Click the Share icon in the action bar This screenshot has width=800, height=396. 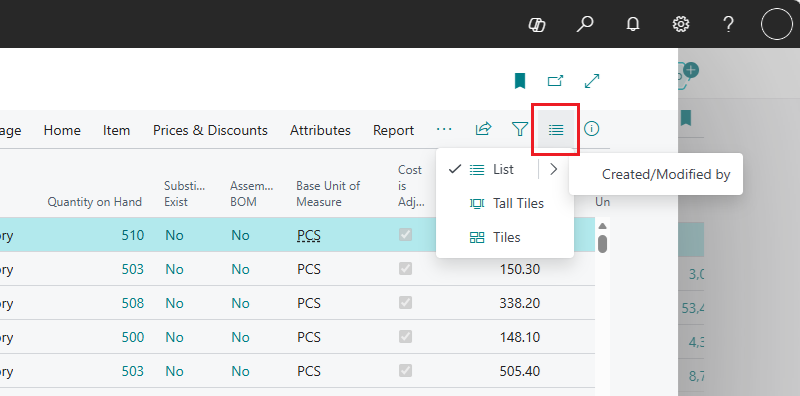[x=483, y=129]
